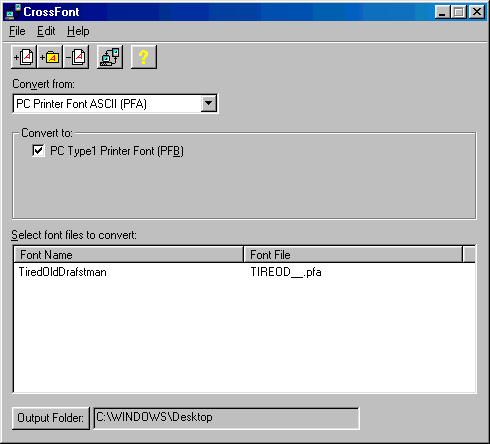This screenshot has width=490, height=444.
Task: Uncheck PC Type1 Printer Font (PFB) checkbox
Action: click(x=38, y=150)
